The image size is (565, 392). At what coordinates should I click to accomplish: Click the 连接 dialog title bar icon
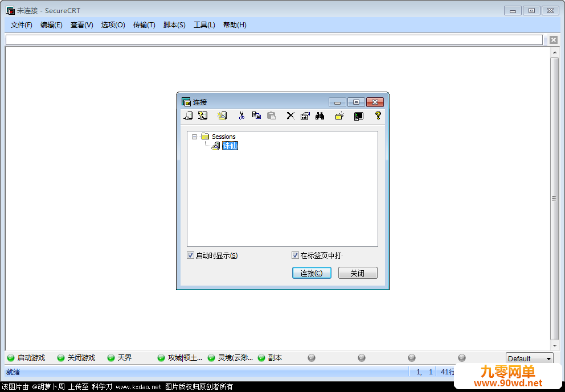tap(186, 102)
